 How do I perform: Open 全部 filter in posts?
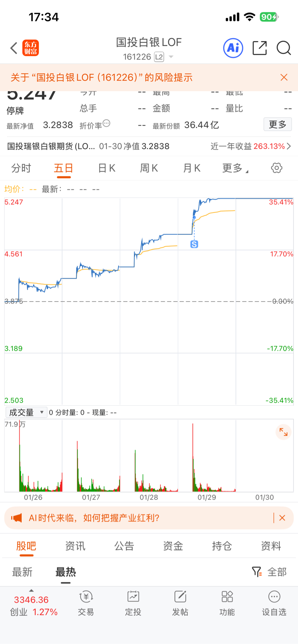(x=269, y=572)
